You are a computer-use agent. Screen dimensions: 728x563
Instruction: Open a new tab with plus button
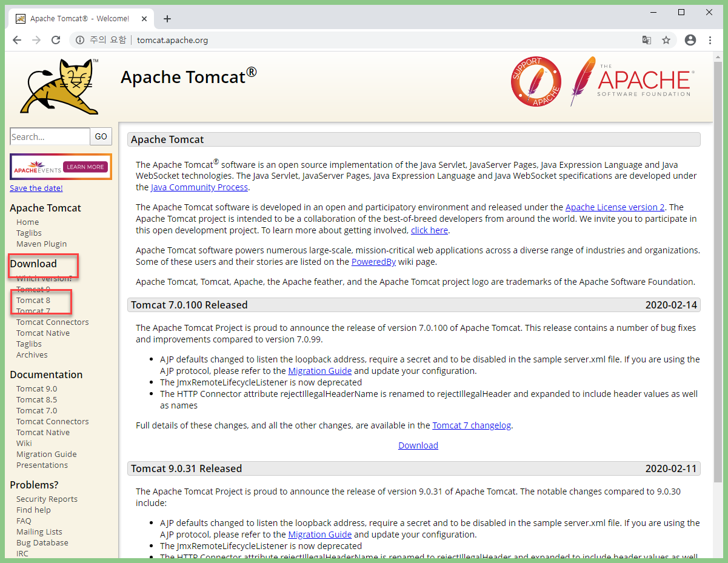(x=167, y=19)
